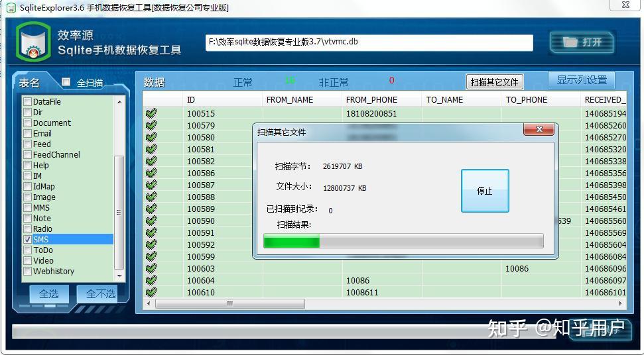Click the check mark icon for row 100581

click(151, 149)
